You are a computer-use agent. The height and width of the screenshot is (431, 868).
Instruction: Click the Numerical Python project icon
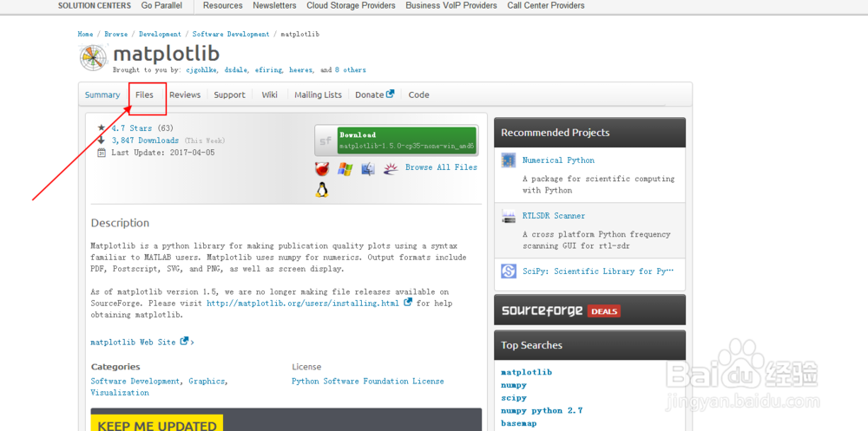point(508,160)
